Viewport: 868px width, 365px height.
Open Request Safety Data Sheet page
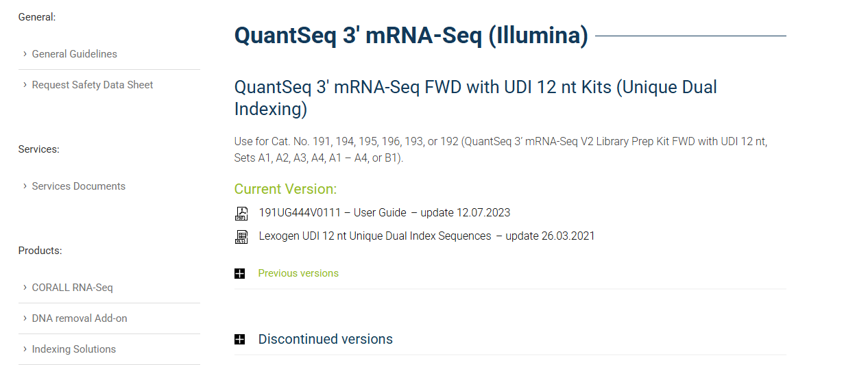[93, 85]
